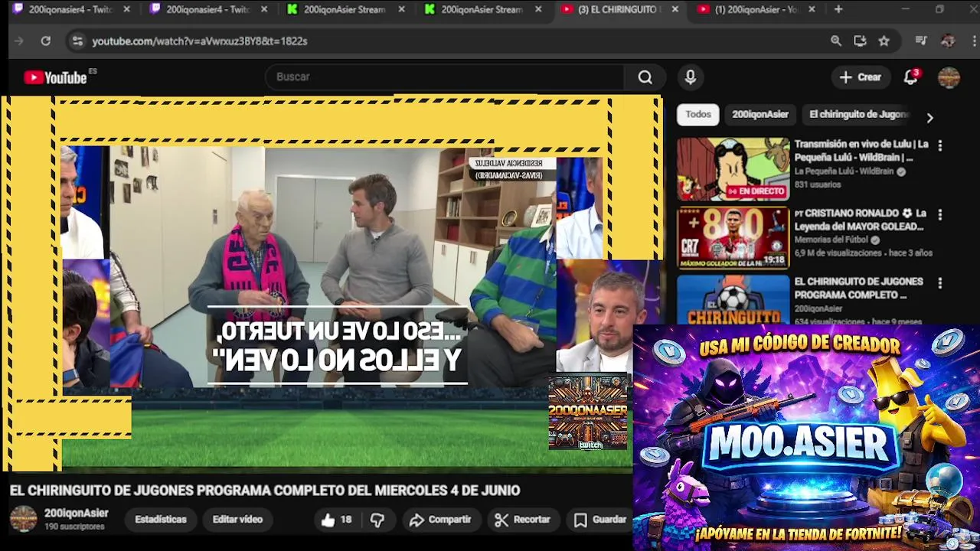Click the YouTube logo home link

[55, 77]
